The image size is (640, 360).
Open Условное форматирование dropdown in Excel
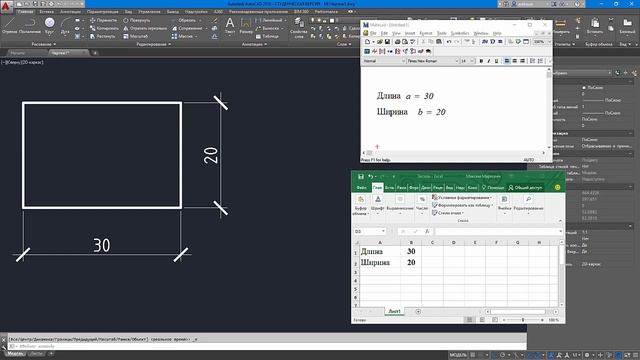pyautogui.click(x=462, y=198)
